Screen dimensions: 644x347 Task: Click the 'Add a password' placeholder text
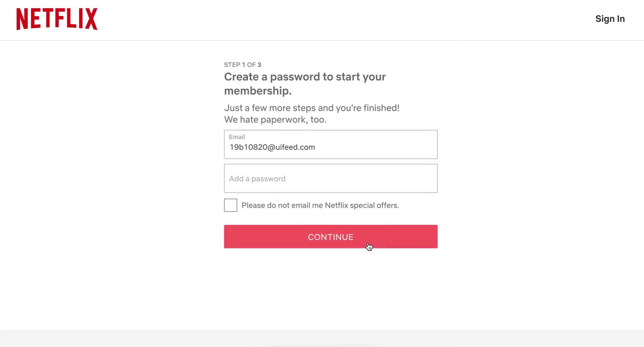[x=257, y=179]
